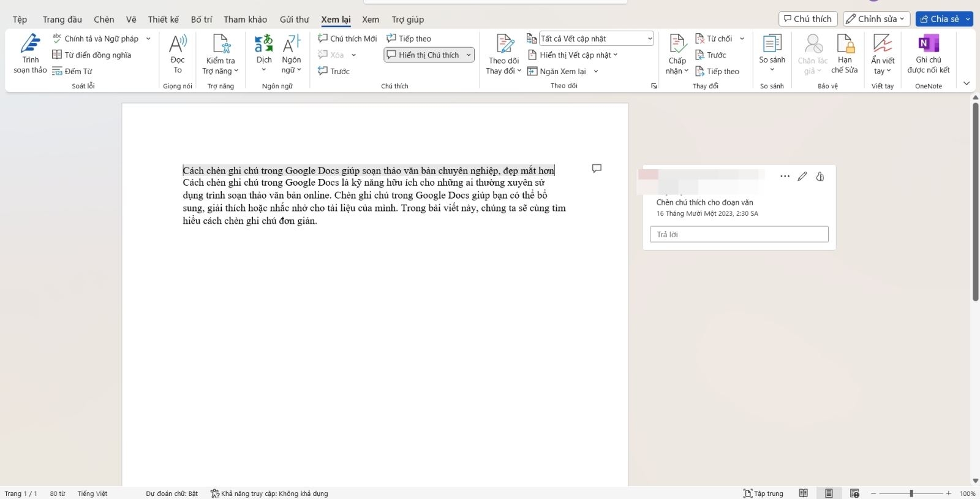Click the Chia sẻ share button

coord(940,19)
